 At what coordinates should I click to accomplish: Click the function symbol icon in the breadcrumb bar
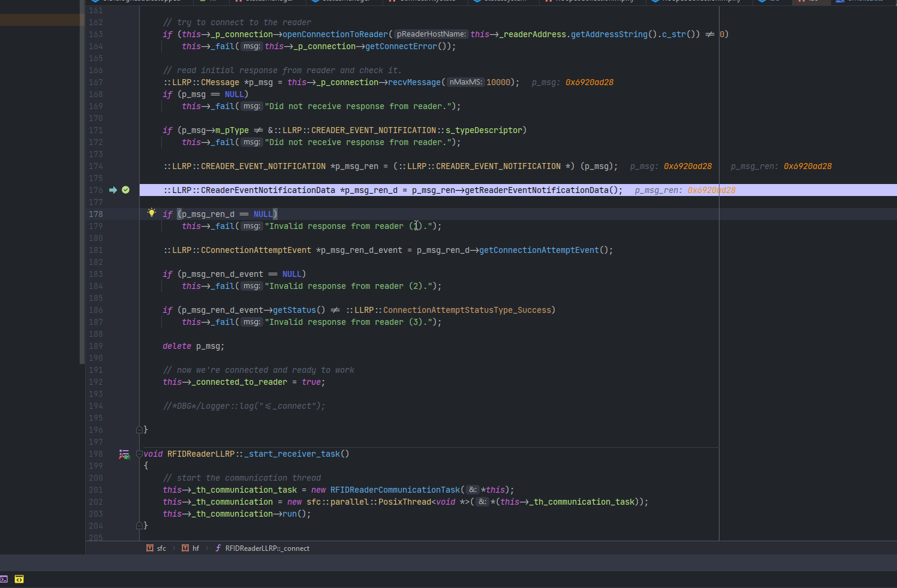point(217,548)
